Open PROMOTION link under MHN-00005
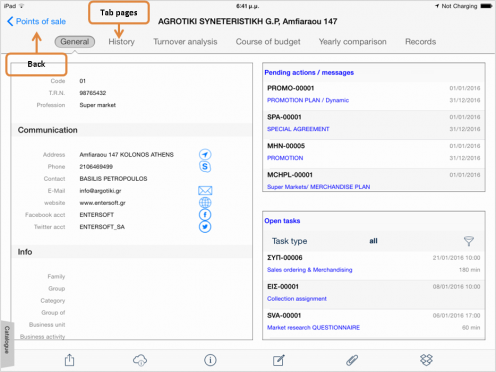The width and height of the screenshot is (496, 372). coord(285,158)
